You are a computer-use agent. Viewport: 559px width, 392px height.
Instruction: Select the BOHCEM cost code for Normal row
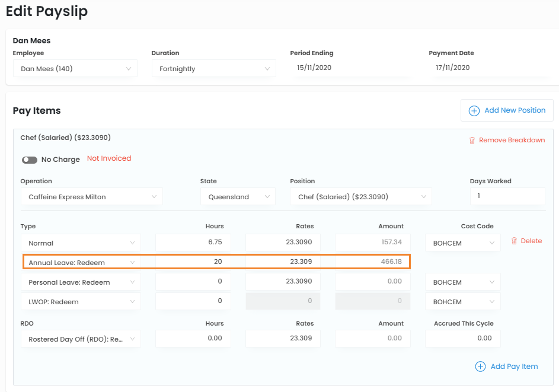462,243
